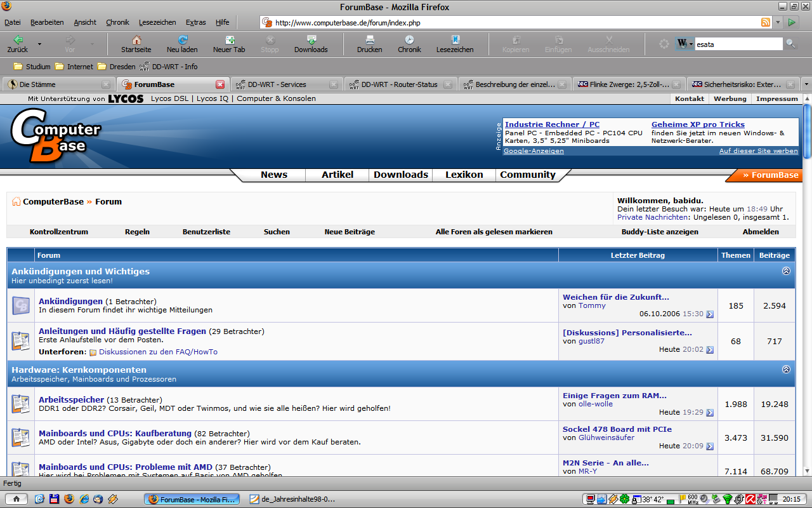Open the Downloads site navigation tab
Viewport: 812px width, 508px height.
(401, 175)
